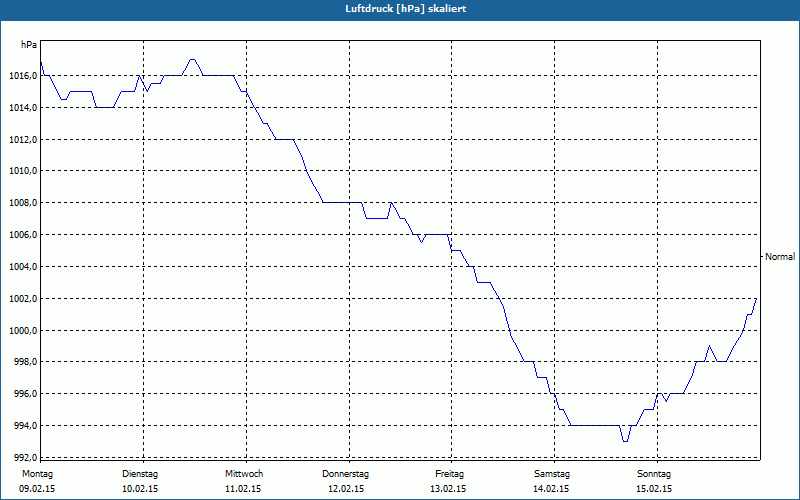800x500 pixels.
Task: Click the '10.02.15' date label
Action: 140,489
